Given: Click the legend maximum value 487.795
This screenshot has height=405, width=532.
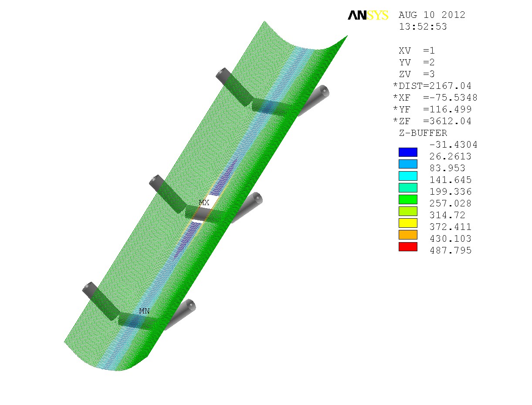Looking at the screenshot, I should (451, 250).
